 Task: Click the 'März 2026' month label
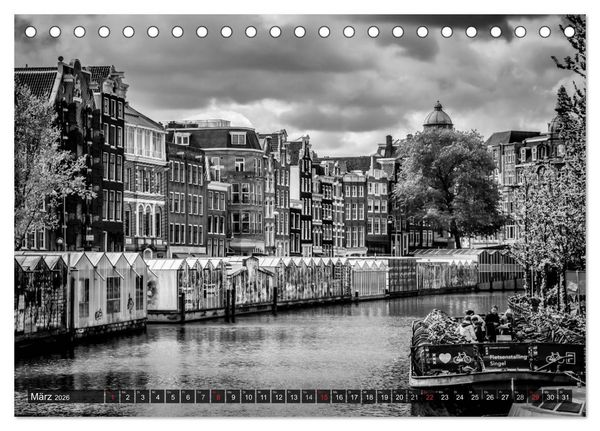(50, 397)
